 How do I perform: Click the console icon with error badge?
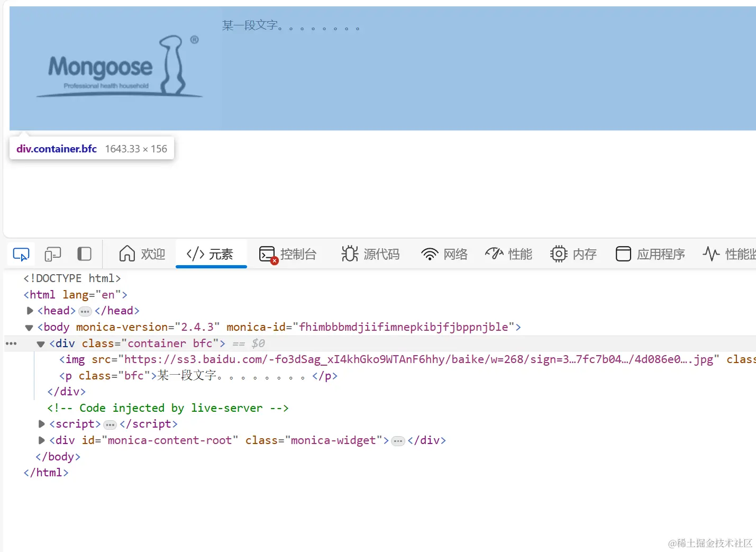268,255
